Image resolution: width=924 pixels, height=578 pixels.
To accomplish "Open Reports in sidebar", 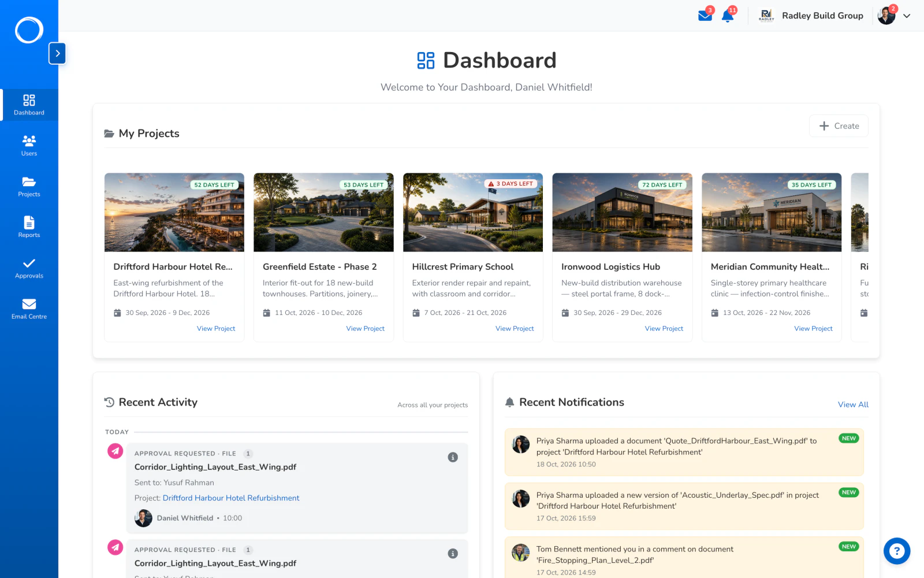I will coord(29,227).
